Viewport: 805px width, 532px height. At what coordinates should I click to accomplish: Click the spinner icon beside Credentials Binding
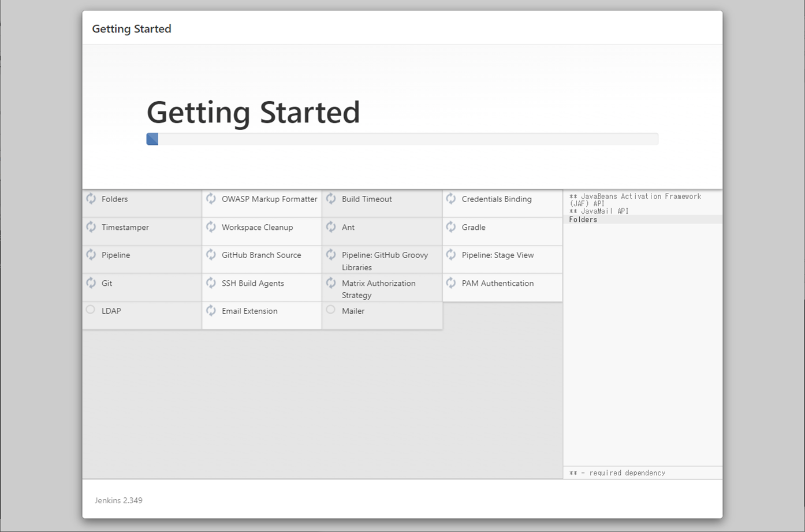point(452,199)
